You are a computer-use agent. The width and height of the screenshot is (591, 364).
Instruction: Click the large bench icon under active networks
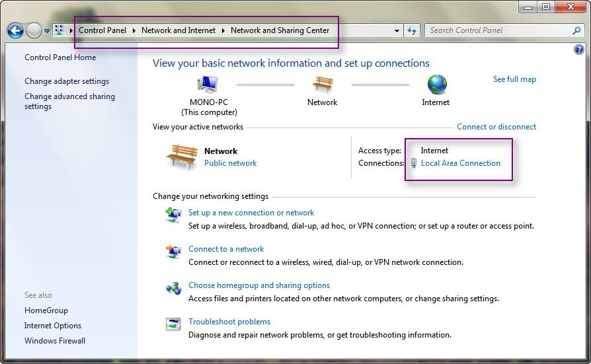[182, 157]
